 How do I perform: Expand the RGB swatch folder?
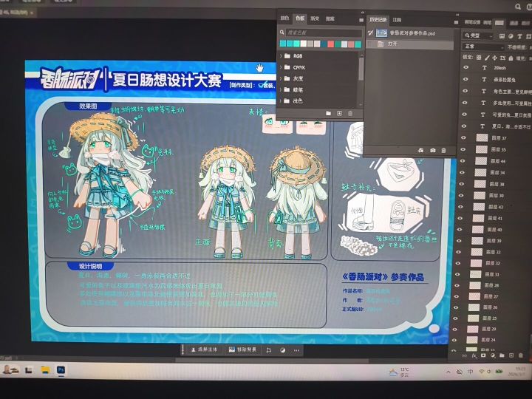tap(281, 55)
